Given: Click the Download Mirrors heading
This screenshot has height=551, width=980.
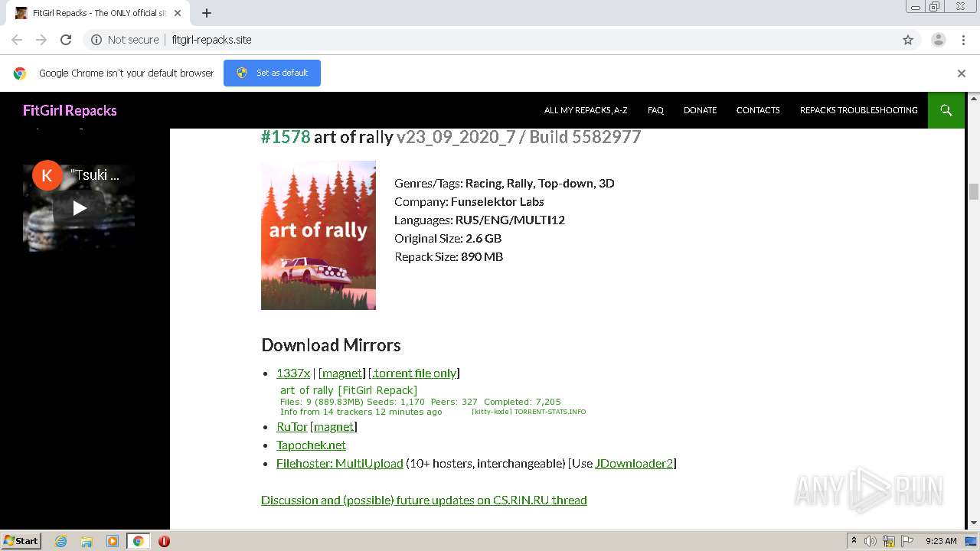Looking at the screenshot, I should (x=331, y=344).
